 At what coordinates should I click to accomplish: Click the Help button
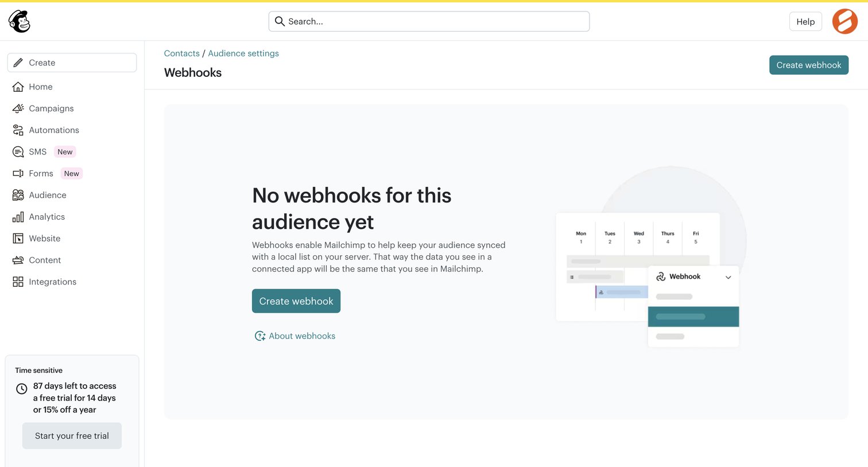pos(805,21)
